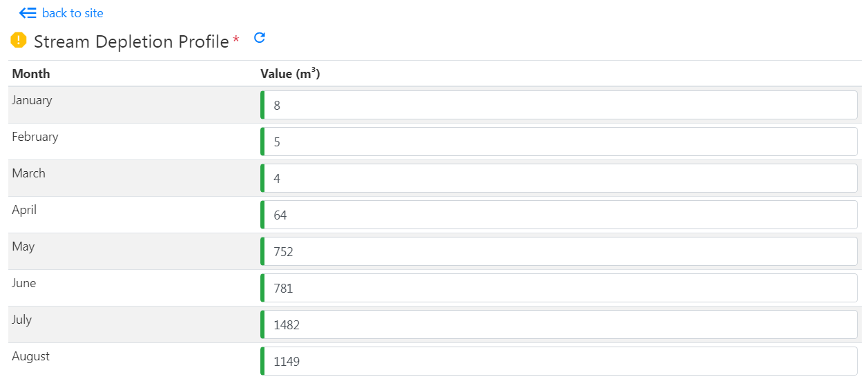Click the red required asterisk
The height and width of the screenshot is (379, 868).
click(236, 41)
